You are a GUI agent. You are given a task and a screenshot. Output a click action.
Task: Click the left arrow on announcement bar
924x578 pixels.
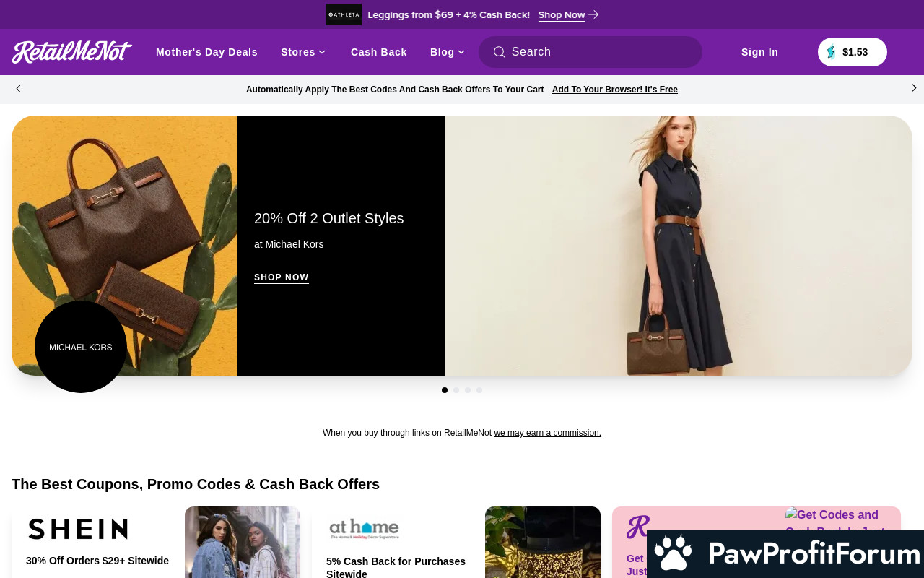pos(19,89)
